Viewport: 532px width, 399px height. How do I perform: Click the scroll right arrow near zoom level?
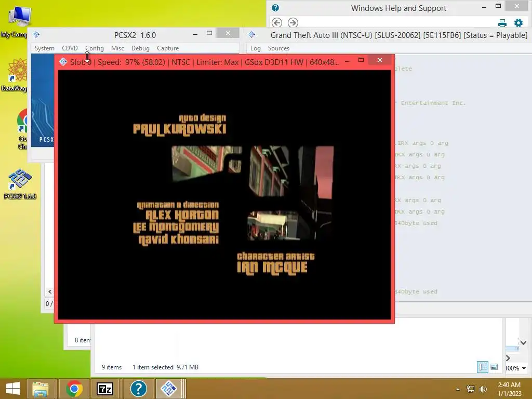tap(508, 358)
